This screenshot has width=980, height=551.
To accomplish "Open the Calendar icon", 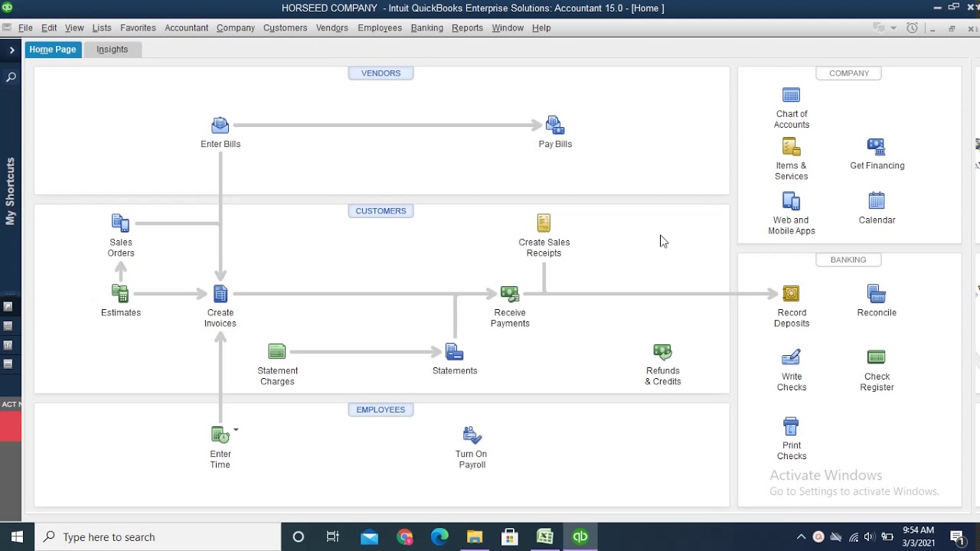I will coord(877,201).
